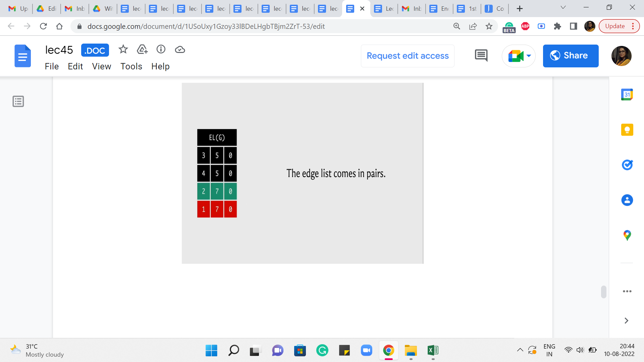This screenshot has width=644, height=362.
Task: Click the document vertical scrollbar thumb
Action: click(603, 292)
